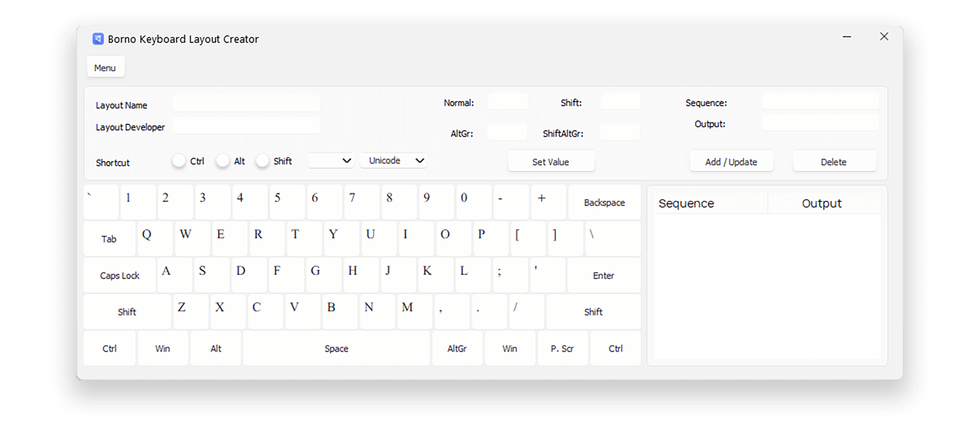The width and height of the screenshot is (980, 438).
Task: Click the Caps Lock key
Action: [x=120, y=276]
